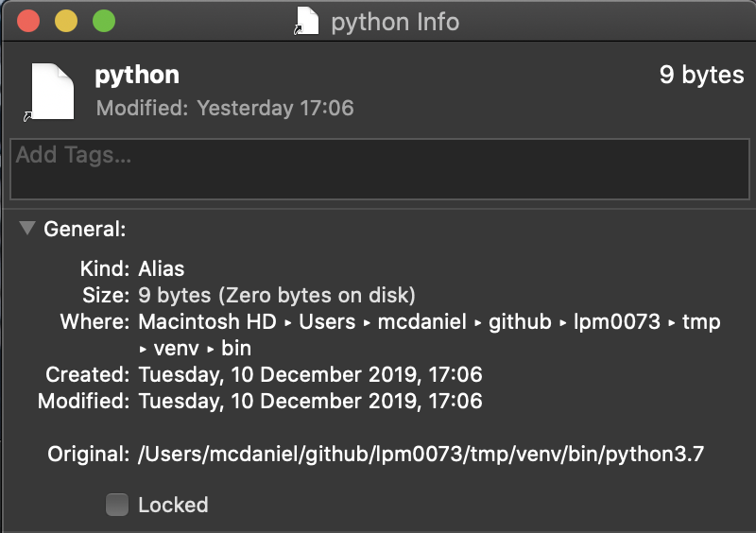
Task: Click the General section header label
Action: click(x=85, y=229)
